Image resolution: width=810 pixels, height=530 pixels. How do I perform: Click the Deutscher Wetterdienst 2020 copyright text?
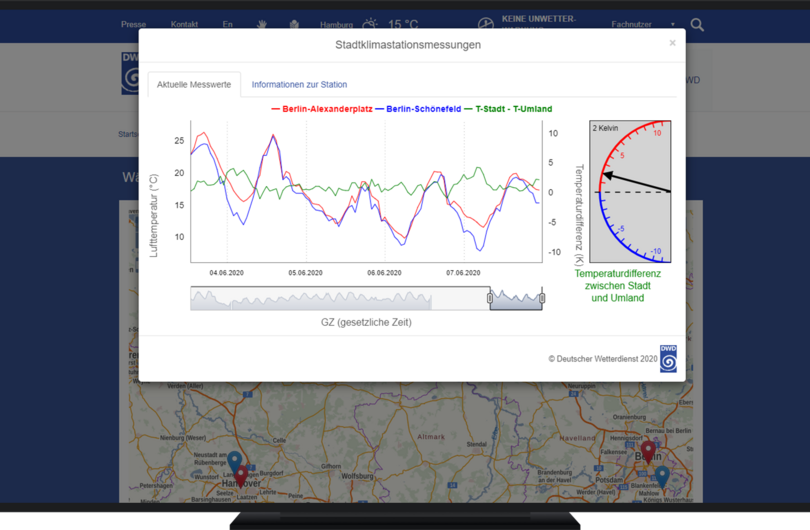click(x=602, y=358)
